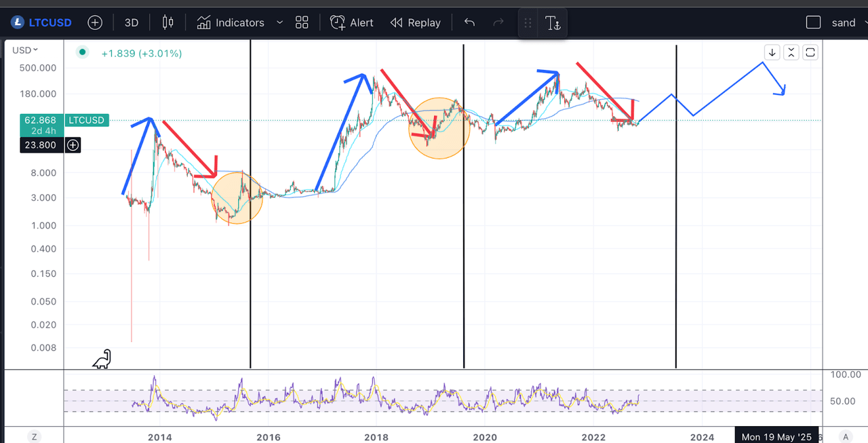Click the 0.400 price scale value
This screenshot has height=443, width=868.
click(x=42, y=248)
